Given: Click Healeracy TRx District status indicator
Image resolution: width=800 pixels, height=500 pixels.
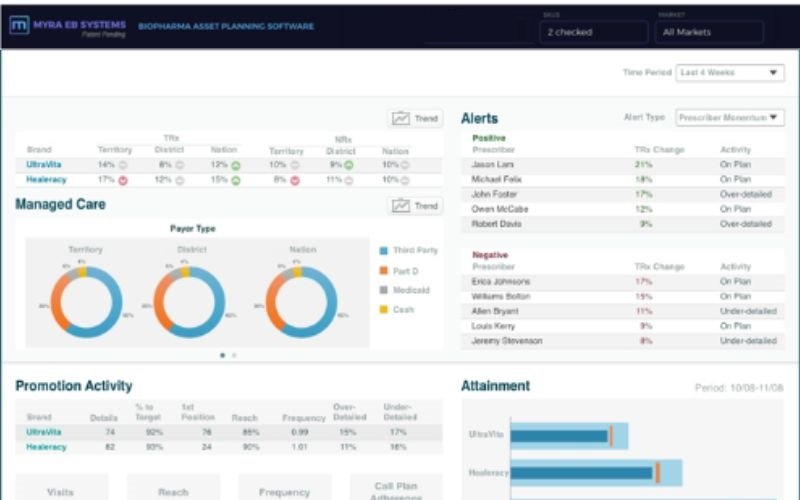Looking at the screenshot, I should 180,181.
